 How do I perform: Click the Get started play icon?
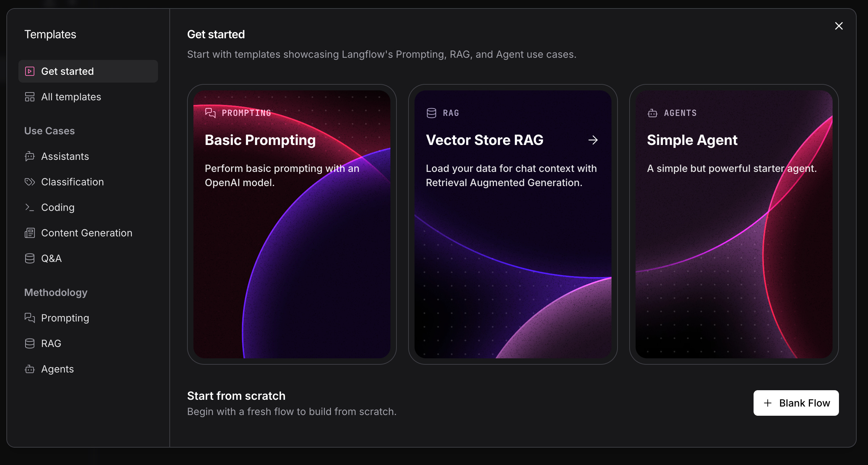pos(30,71)
